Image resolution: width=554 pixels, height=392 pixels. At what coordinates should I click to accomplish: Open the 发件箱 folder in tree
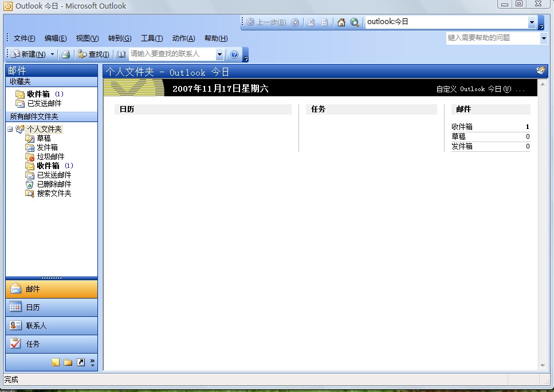(x=42, y=147)
